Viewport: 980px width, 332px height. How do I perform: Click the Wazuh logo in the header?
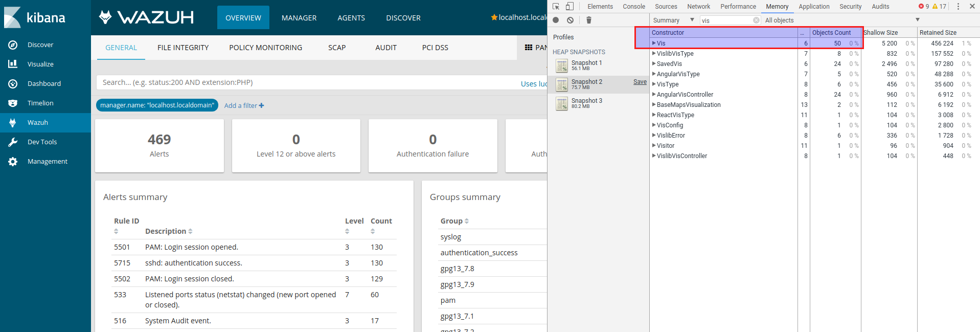[146, 17]
